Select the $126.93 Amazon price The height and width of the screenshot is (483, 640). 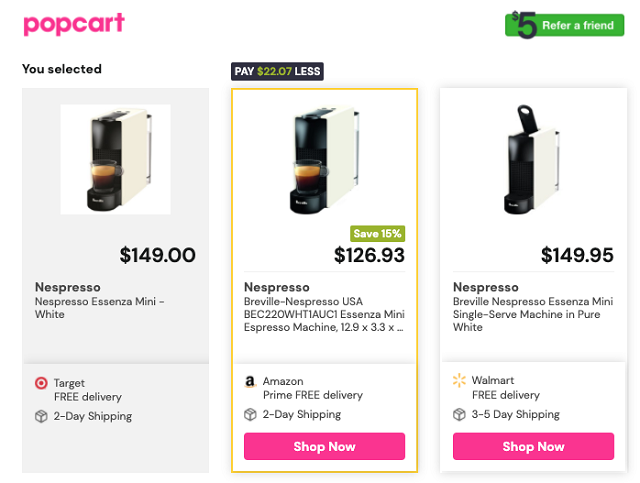(369, 255)
